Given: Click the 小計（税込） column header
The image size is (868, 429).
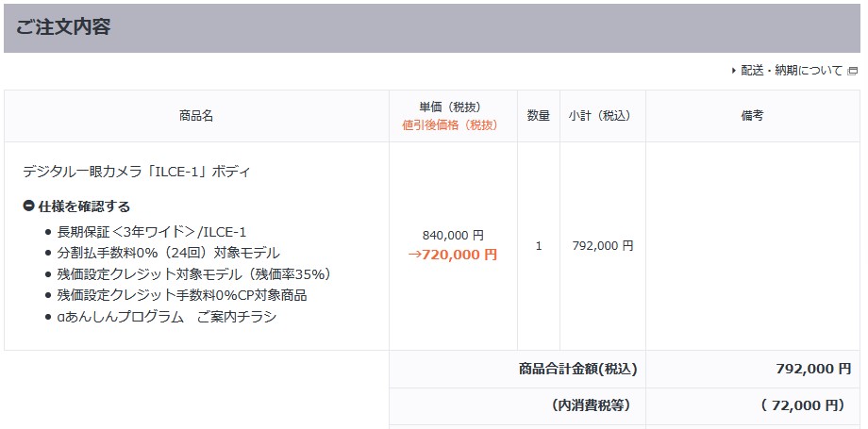Looking at the screenshot, I should (603, 116).
